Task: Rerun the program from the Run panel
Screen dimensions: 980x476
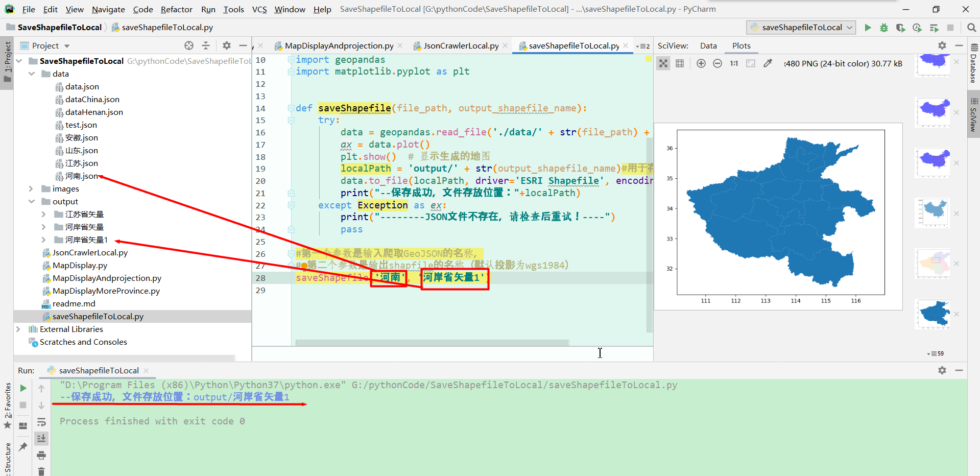Action: point(22,388)
